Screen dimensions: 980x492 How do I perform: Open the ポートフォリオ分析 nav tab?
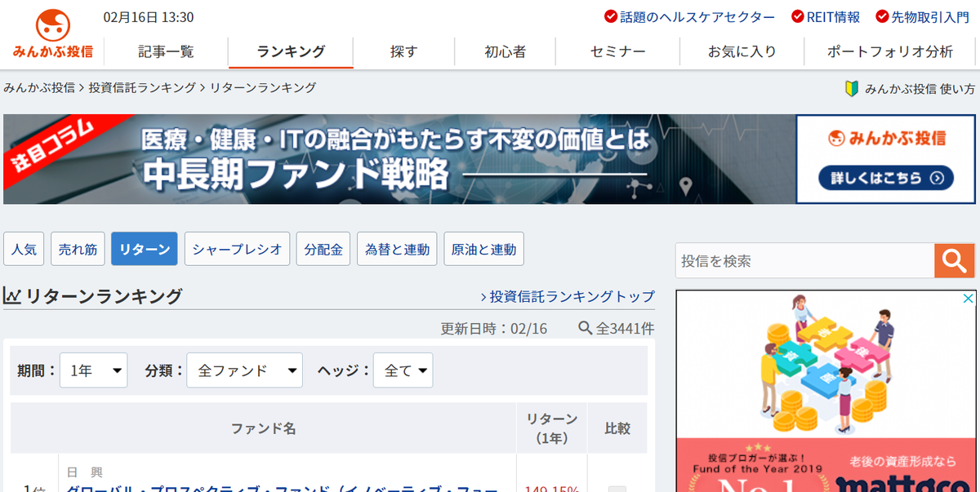(x=889, y=51)
